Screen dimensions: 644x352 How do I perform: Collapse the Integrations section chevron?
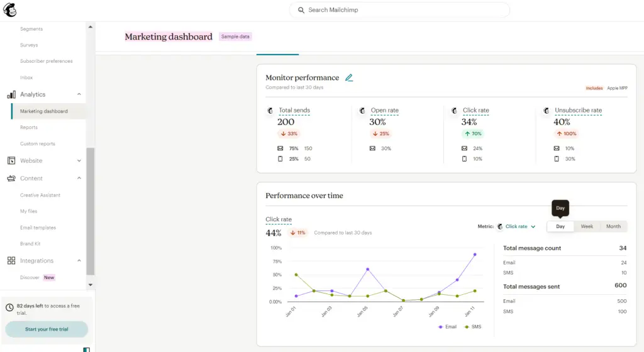coord(79,260)
